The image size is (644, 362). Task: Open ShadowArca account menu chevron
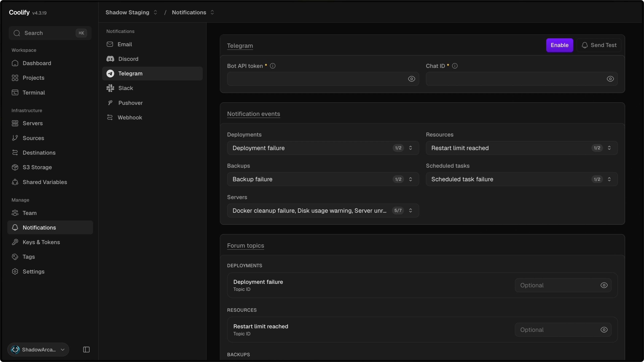pyautogui.click(x=63, y=349)
